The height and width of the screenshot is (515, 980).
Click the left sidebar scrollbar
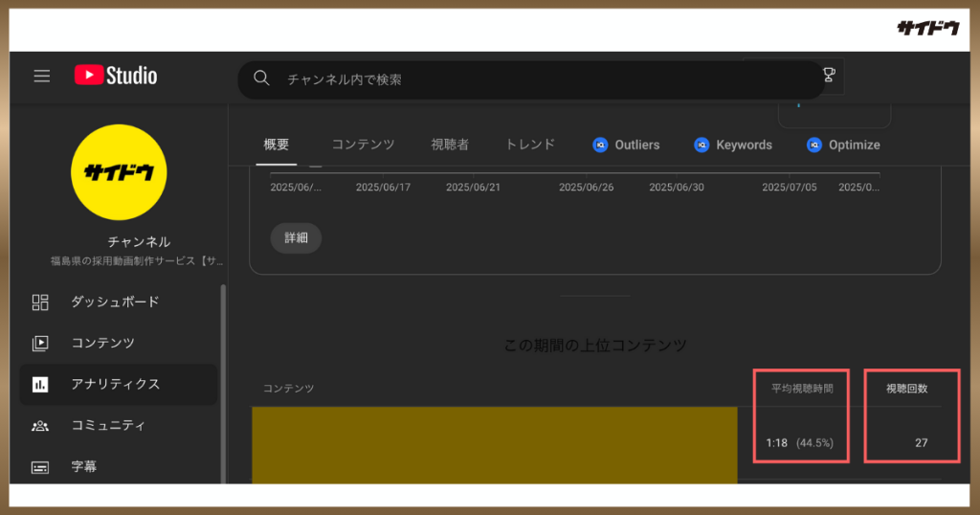(224, 383)
